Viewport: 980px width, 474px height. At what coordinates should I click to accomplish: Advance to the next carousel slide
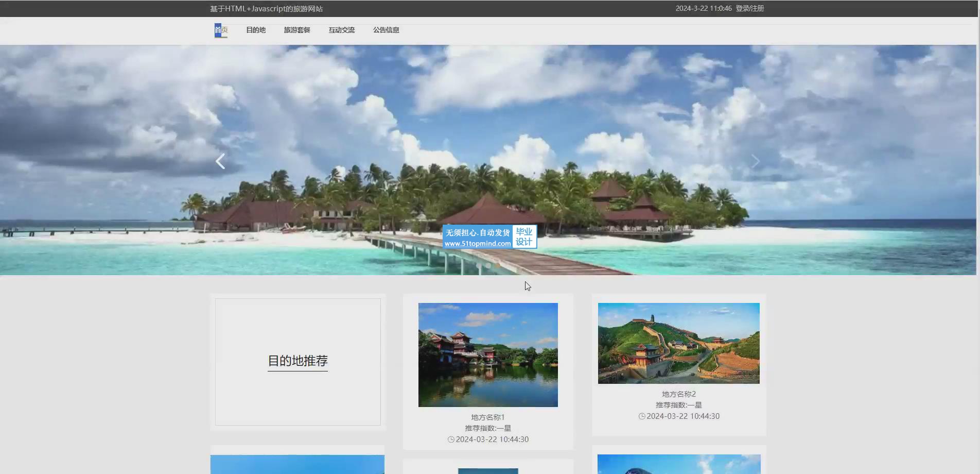click(755, 161)
